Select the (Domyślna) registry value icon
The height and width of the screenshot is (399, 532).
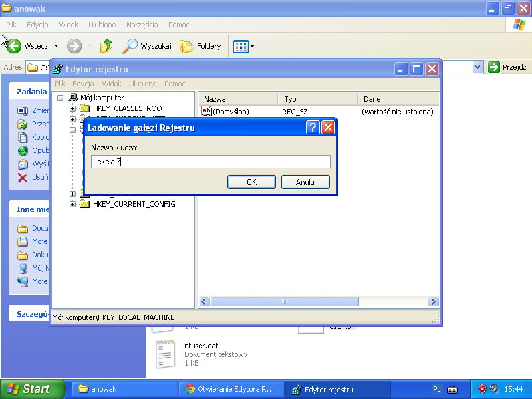(207, 112)
